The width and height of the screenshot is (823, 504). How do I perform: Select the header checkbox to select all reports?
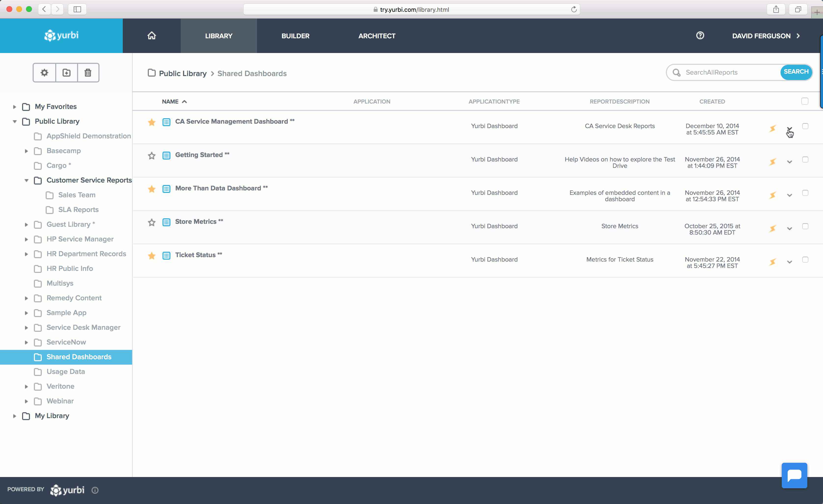(x=805, y=101)
